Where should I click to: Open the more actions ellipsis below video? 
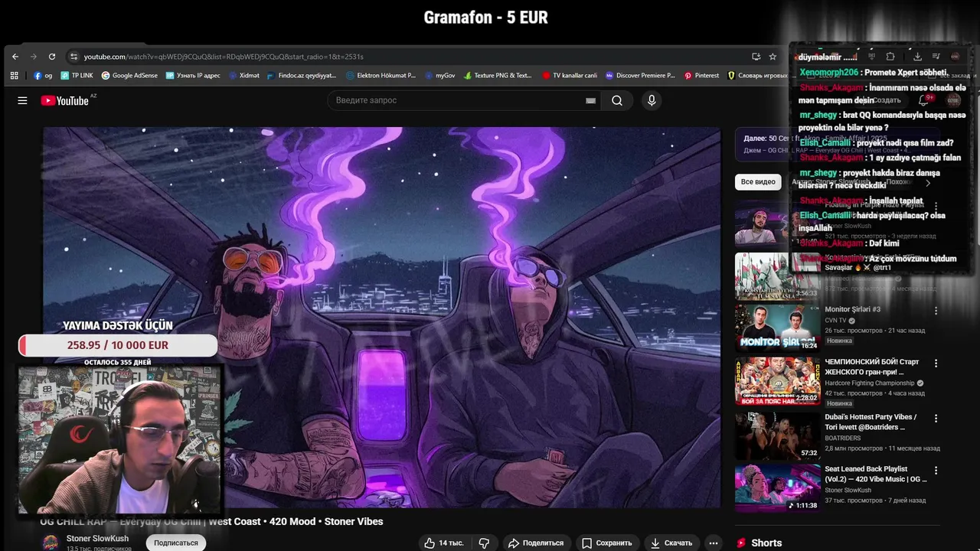714,543
